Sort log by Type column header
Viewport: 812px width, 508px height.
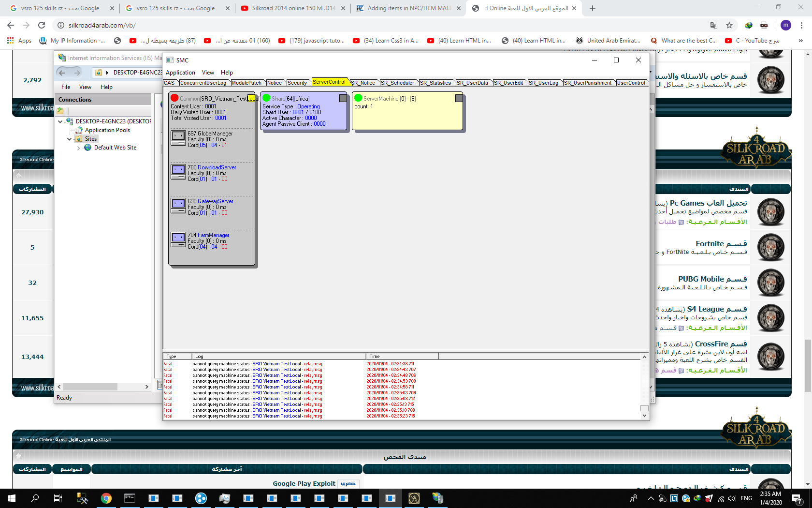click(177, 356)
